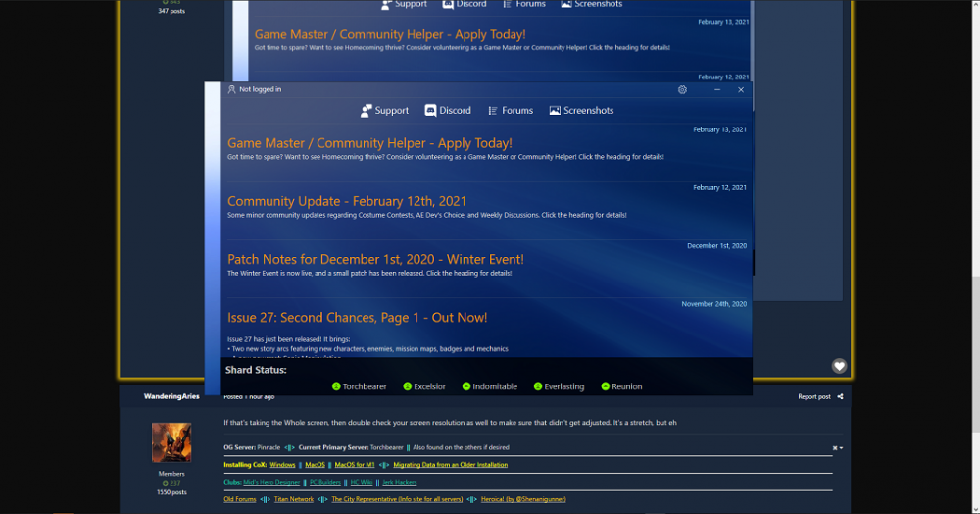980x514 pixels.
Task: Open Mid's Hero Designer link
Action: pyautogui.click(x=271, y=482)
